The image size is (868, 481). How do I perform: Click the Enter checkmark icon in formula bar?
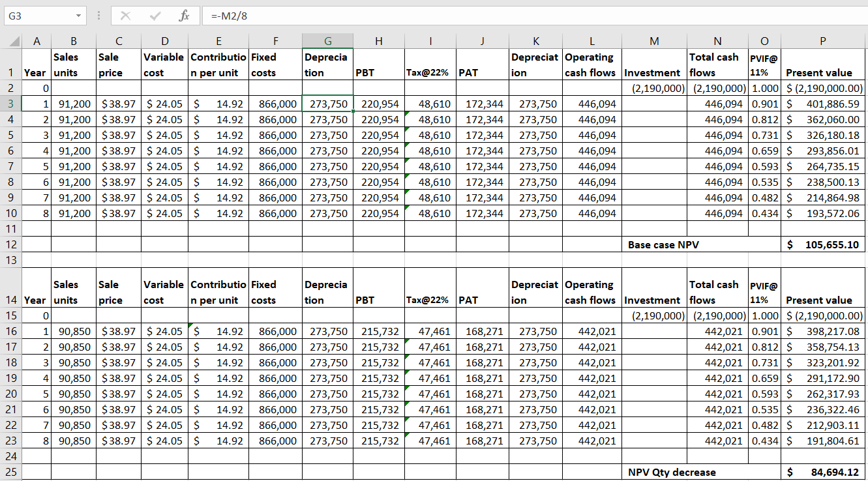(155, 15)
